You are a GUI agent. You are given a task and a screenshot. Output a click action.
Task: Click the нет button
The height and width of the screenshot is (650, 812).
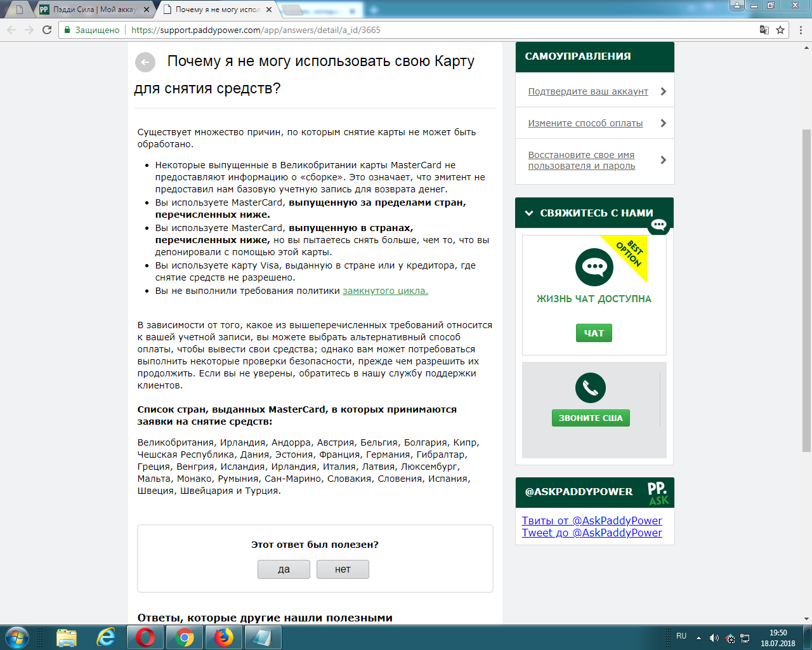[343, 569]
